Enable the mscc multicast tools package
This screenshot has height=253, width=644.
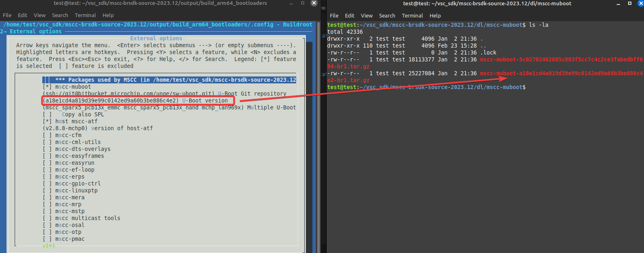(x=47, y=218)
